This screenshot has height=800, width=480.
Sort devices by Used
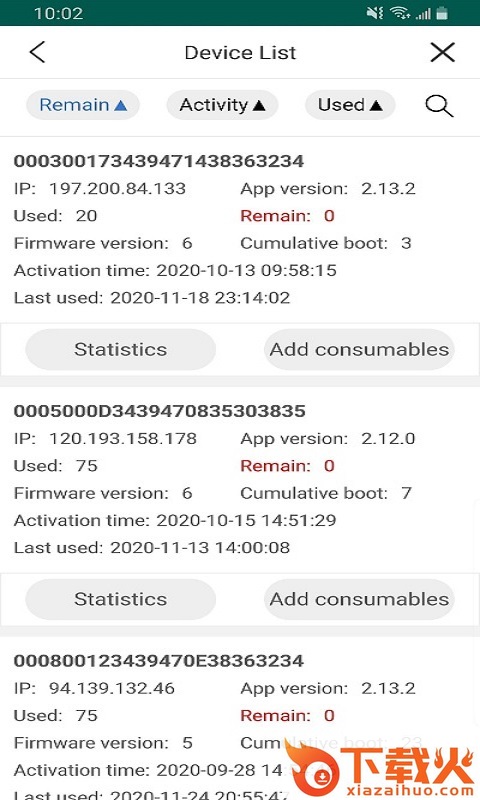[x=350, y=105]
